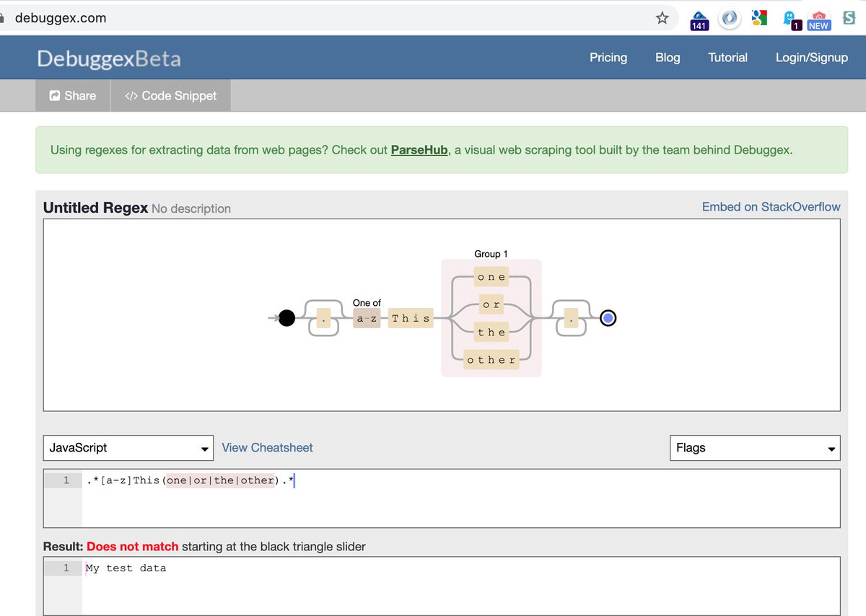Click the Untitled Regex title

(95, 208)
